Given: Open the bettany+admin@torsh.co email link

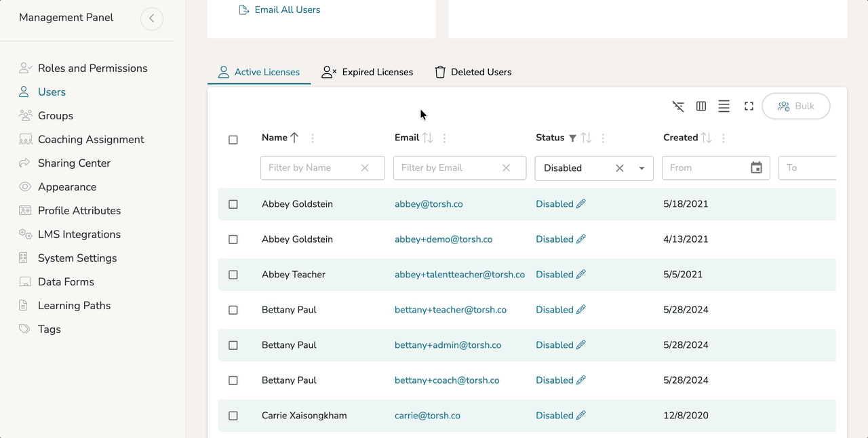Looking at the screenshot, I should (448, 345).
